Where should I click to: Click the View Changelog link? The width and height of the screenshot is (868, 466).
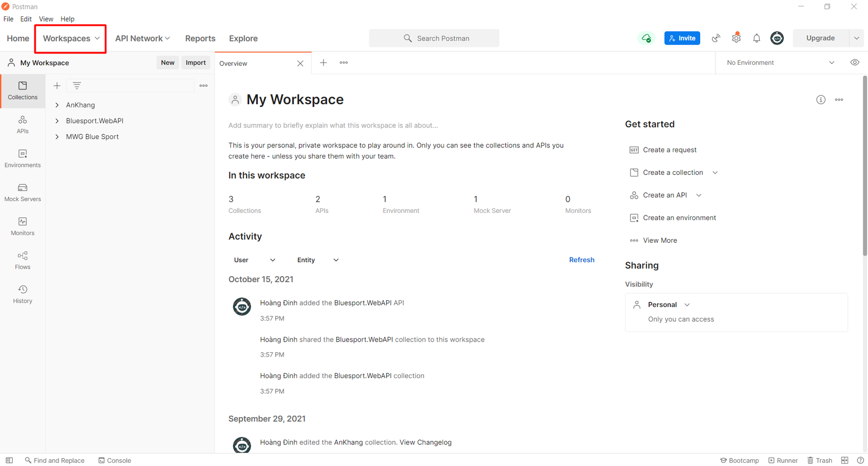[x=426, y=442]
